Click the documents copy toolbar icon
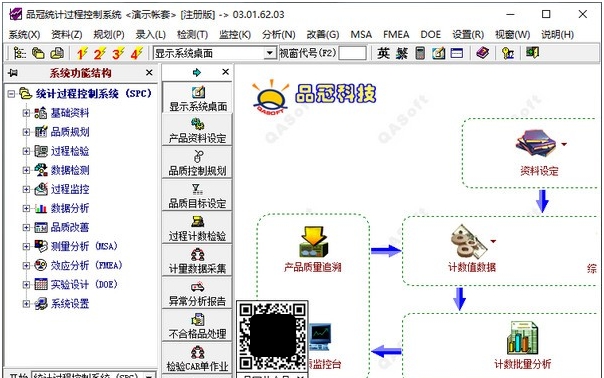The width and height of the screenshot is (604, 378). [x=57, y=53]
